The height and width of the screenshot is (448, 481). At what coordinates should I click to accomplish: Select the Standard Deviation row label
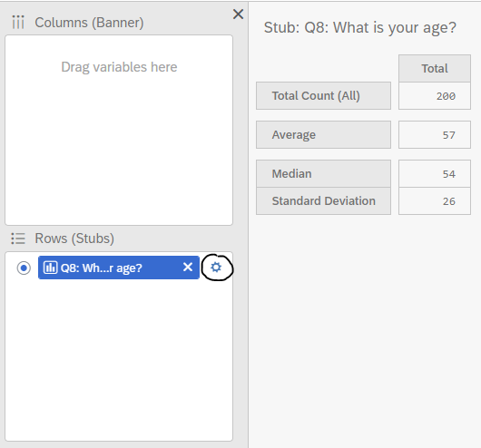pos(324,200)
